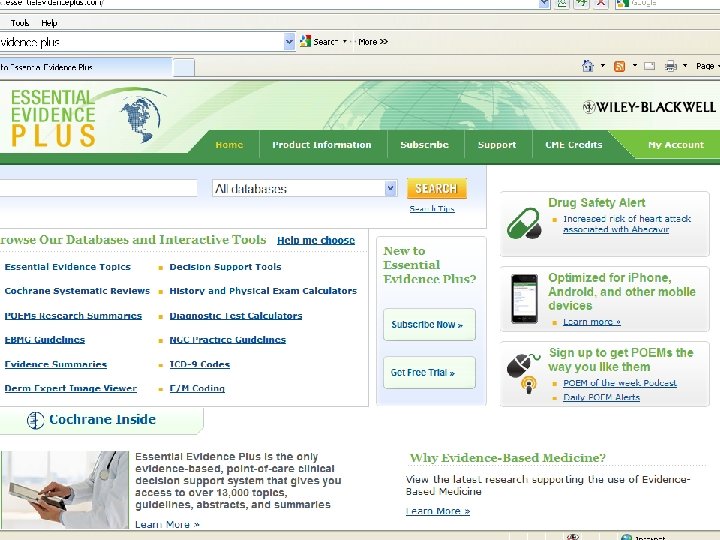Viewport: 720px width, 540px height.
Task: Open Decision Support Tools link
Action: point(225,267)
